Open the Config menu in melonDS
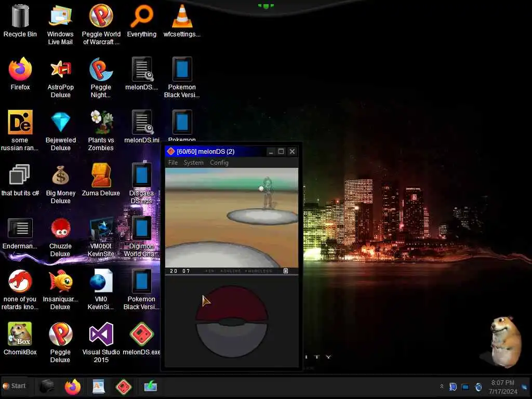The image size is (532, 399). tap(219, 163)
